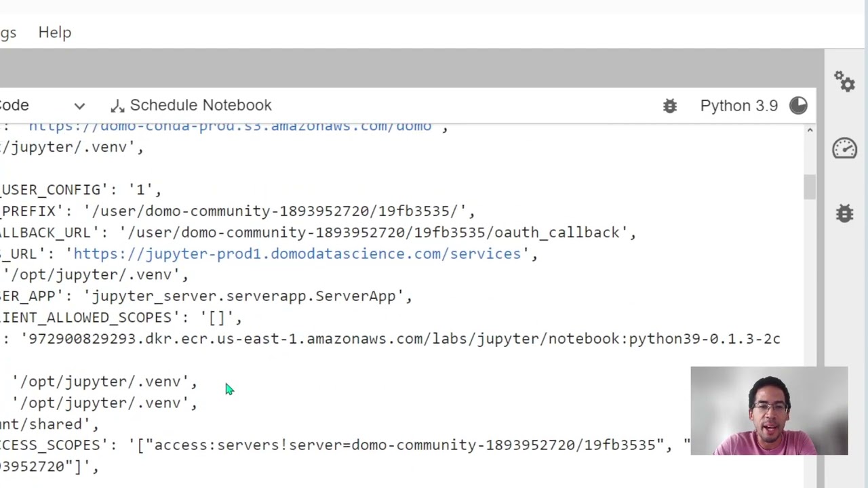Open the property inspector gears icon
The image size is (868, 488).
pos(845,82)
